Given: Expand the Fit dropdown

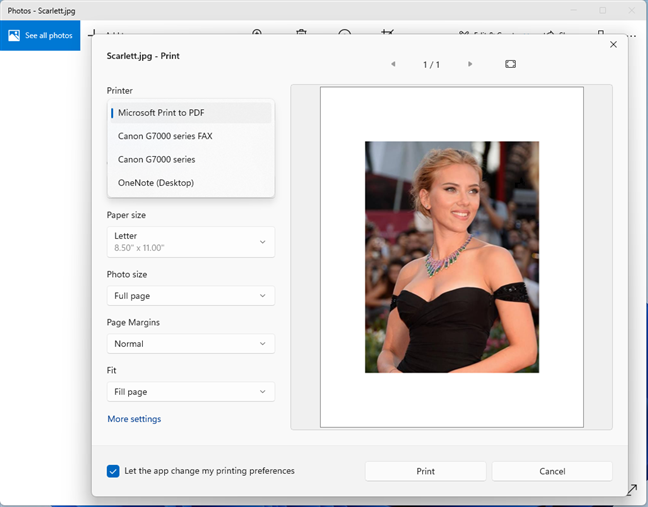Looking at the screenshot, I should point(190,392).
